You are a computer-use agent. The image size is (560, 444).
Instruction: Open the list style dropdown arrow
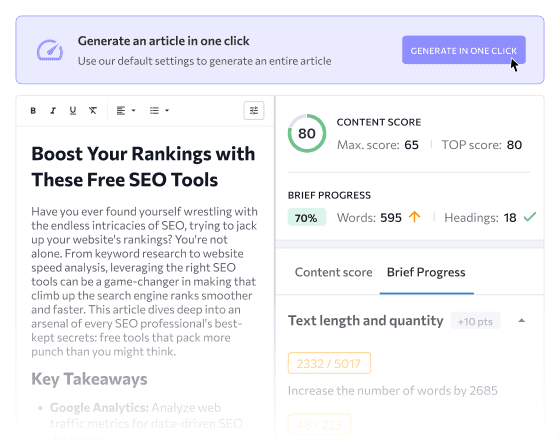coord(167,110)
